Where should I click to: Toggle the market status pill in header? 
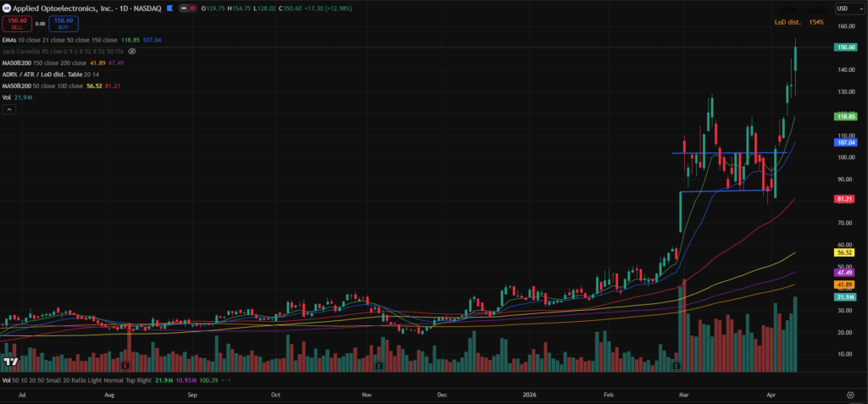[x=189, y=7]
